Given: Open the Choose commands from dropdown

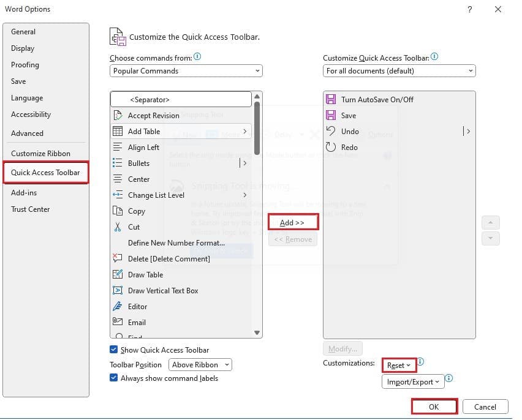Looking at the screenshot, I should point(186,71).
